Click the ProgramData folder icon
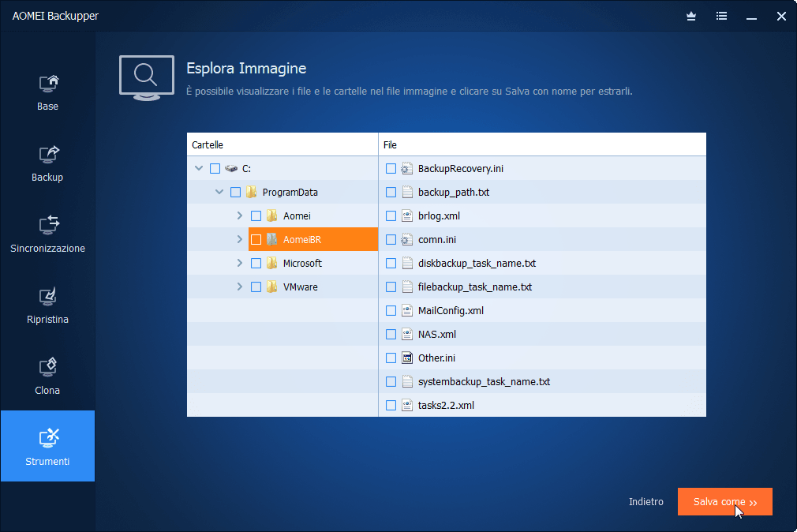797x532 pixels. 251,193
